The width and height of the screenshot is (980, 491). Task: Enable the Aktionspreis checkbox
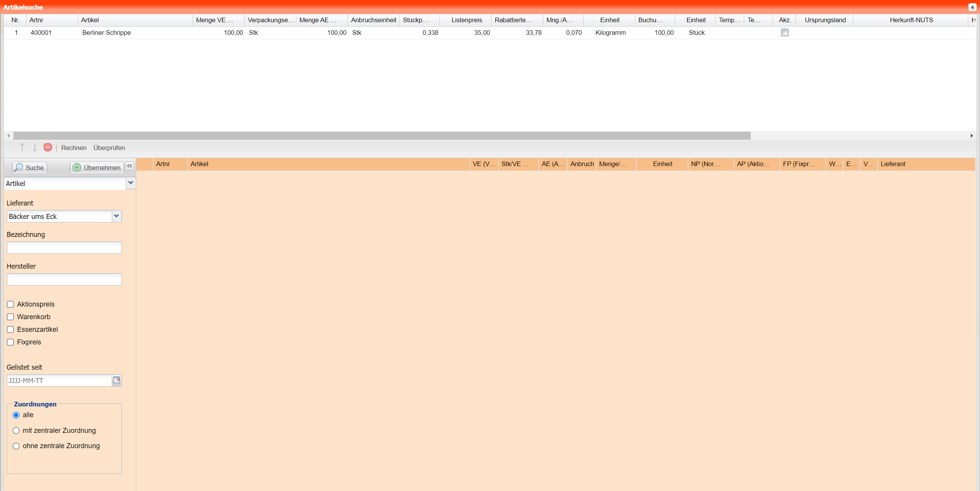[10, 304]
